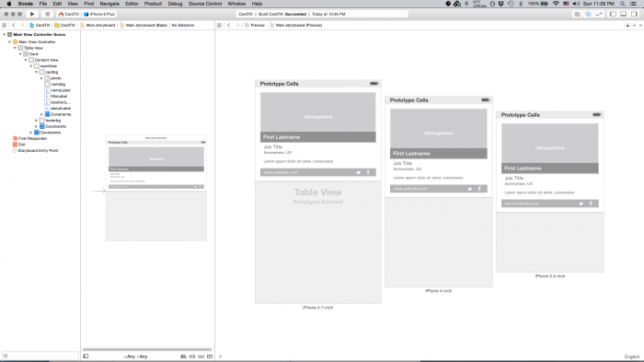Open the CardTilt scheme selector
This screenshot has width=644, height=362.
pyautogui.click(x=69, y=14)
